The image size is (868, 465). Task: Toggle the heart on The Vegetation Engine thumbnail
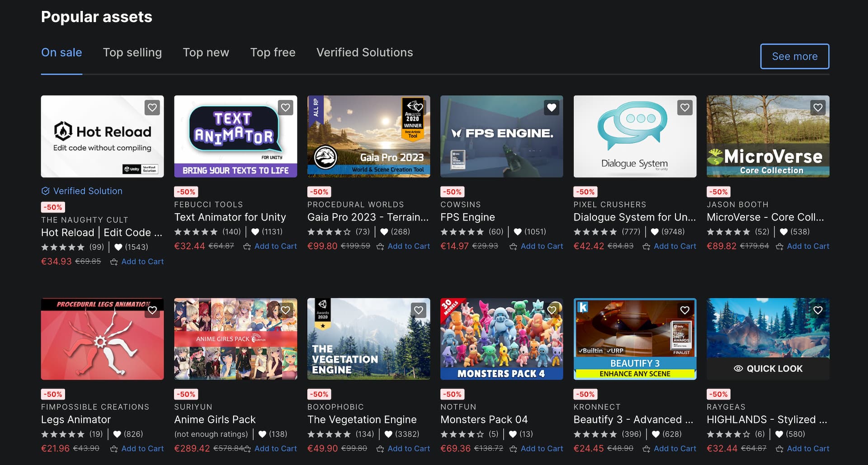[x=419, y=310]
